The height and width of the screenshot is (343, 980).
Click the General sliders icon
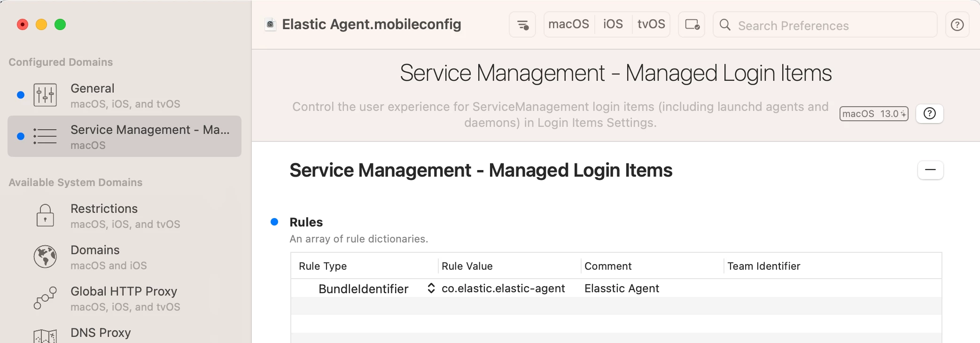[x=45, y=95]
